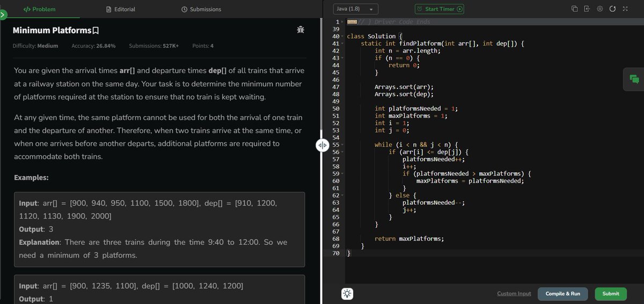Switch to the Problem tab
Screen dimensions: 644x304
coord(39,9)
